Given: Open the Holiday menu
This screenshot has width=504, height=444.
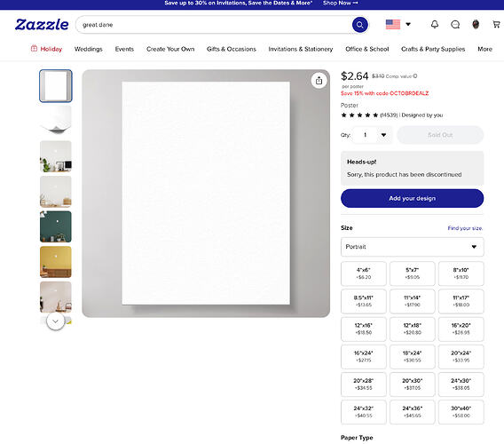Looking at the screenshot, I should tap(51, 49).
